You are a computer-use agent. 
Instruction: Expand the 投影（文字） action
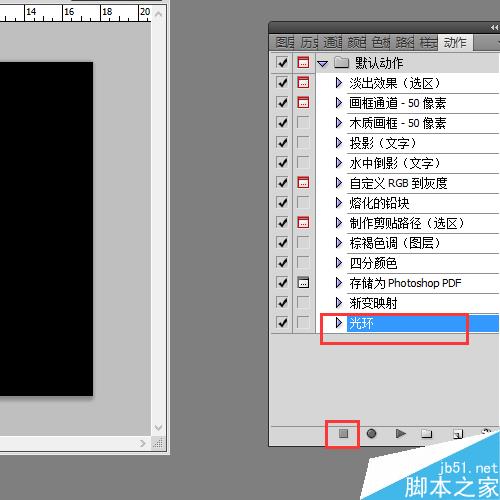pos(339,143)
